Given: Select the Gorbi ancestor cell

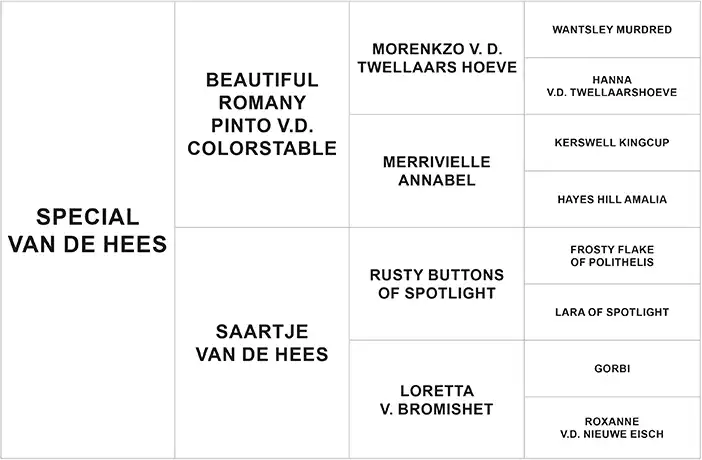Looking at the screenshot, I should tap(612, 369).
